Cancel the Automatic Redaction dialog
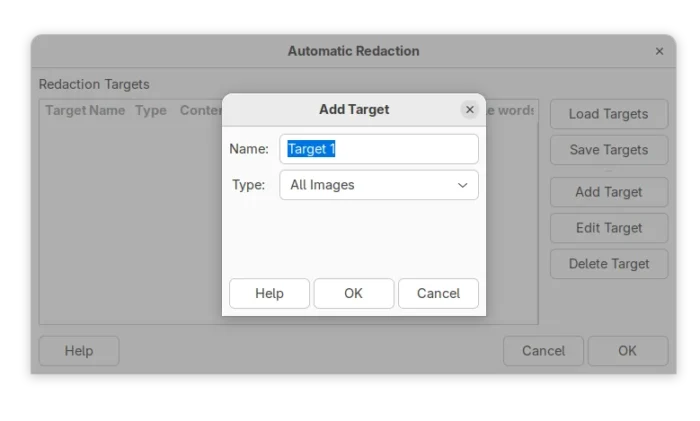This screenshot has width=700, height=421. pos(543,351)
